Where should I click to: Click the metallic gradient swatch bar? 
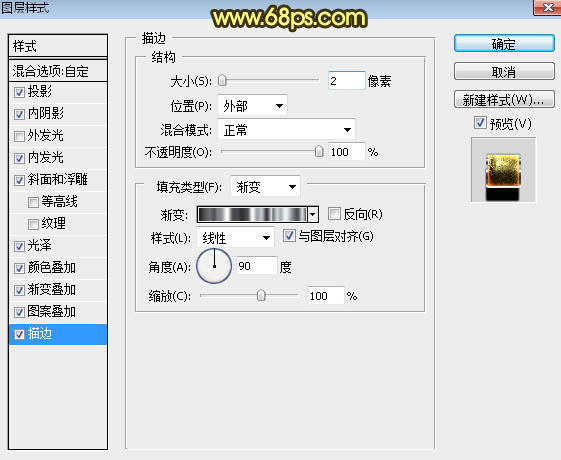(253, 215)
